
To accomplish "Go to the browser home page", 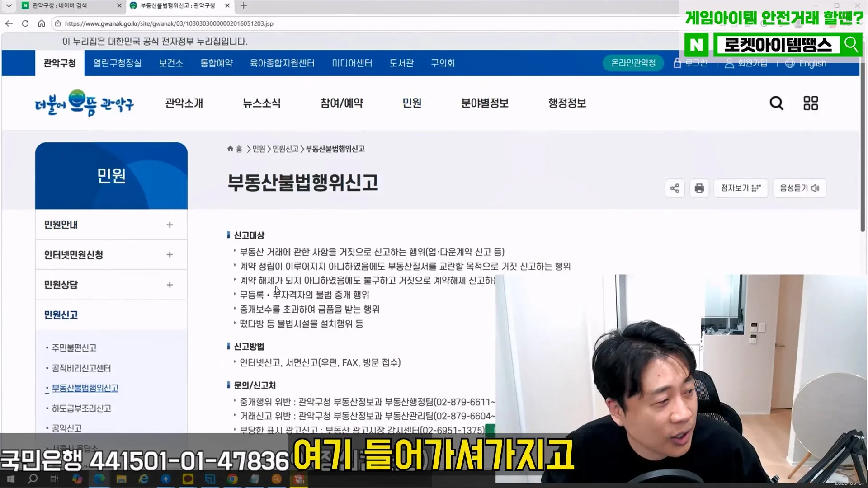I will (x=42, y=23).
